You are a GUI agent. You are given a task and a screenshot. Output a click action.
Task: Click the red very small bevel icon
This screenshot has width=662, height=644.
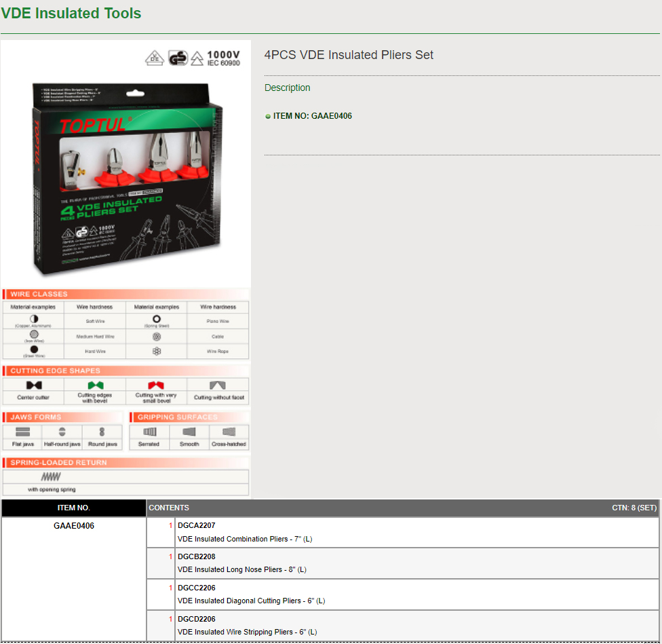click(x=156, y=385)
